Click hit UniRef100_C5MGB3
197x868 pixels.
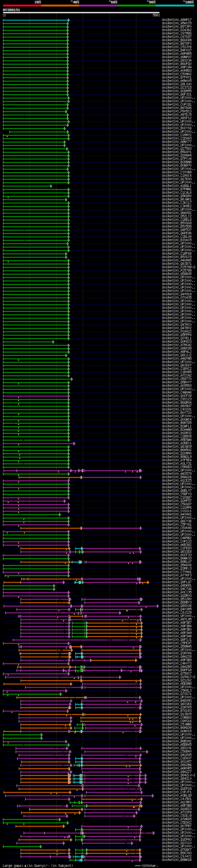coord(176,467)
